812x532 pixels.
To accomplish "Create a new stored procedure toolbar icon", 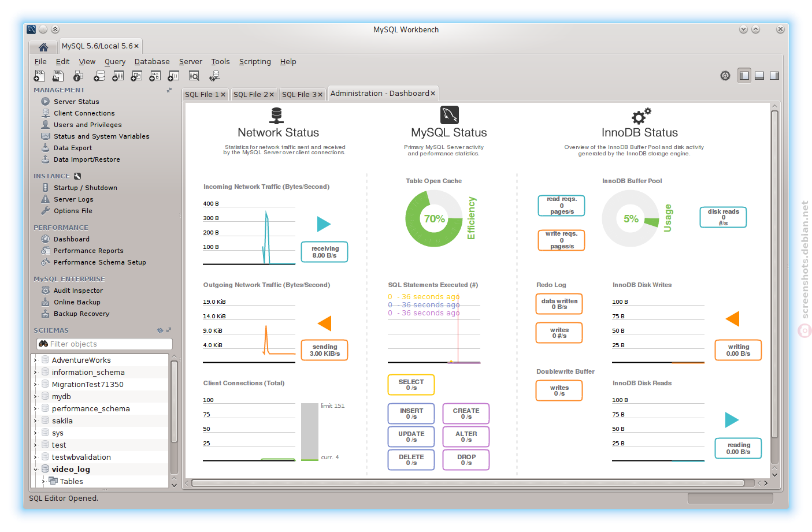I will point(155,76).
